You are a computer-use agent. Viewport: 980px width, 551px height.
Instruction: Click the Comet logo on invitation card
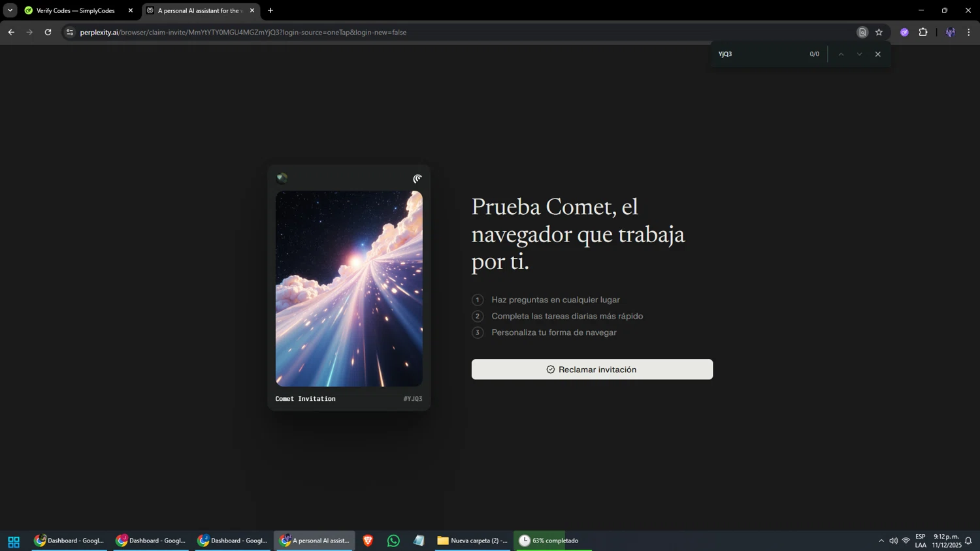tap(417, 178)
